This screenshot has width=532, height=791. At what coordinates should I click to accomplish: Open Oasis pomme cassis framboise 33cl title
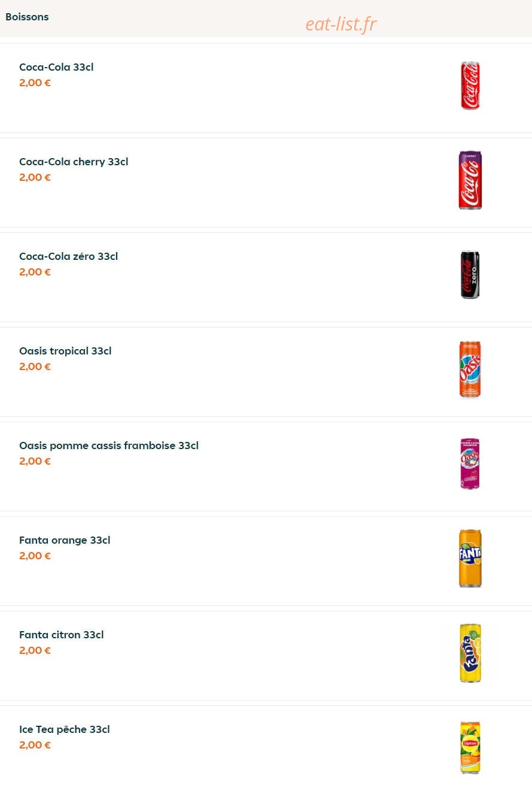click(109, 445)
